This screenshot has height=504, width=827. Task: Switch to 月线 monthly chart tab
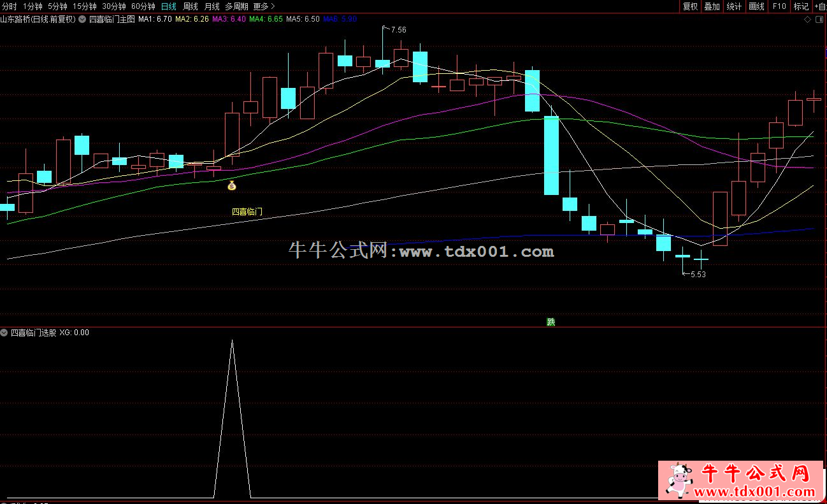pos(212,6)
